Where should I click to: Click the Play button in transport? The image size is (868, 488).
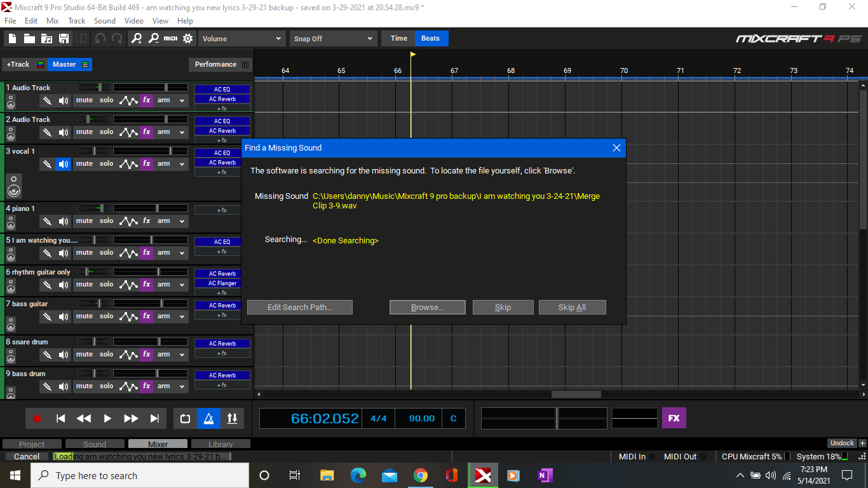tap(107, 419)
